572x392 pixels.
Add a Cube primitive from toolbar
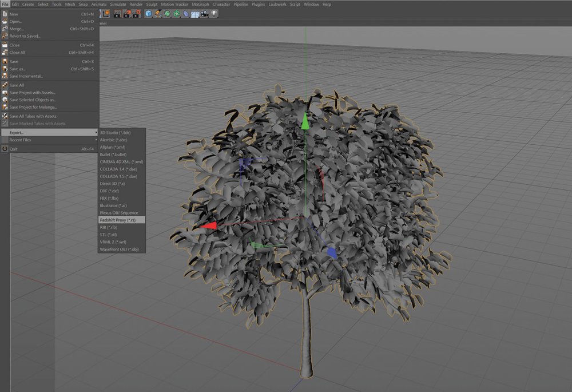tap(149, 14)
